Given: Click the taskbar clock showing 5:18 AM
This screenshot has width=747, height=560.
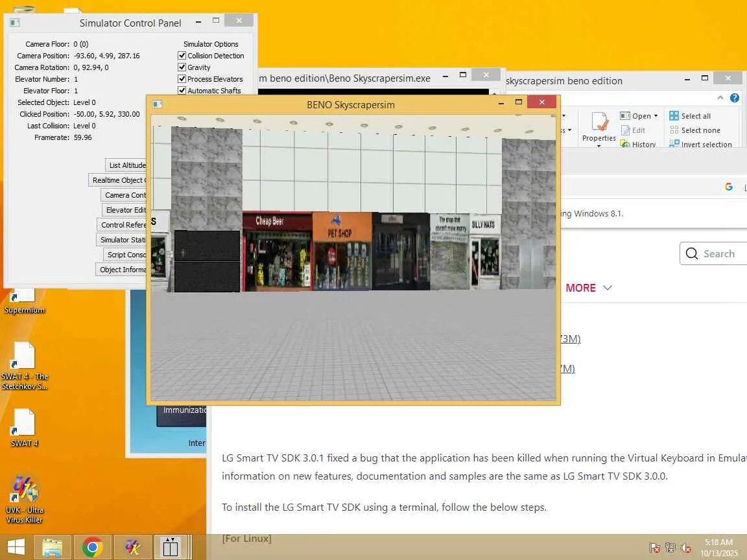Looking at the screenshot, I should click(x=718, y=548).
